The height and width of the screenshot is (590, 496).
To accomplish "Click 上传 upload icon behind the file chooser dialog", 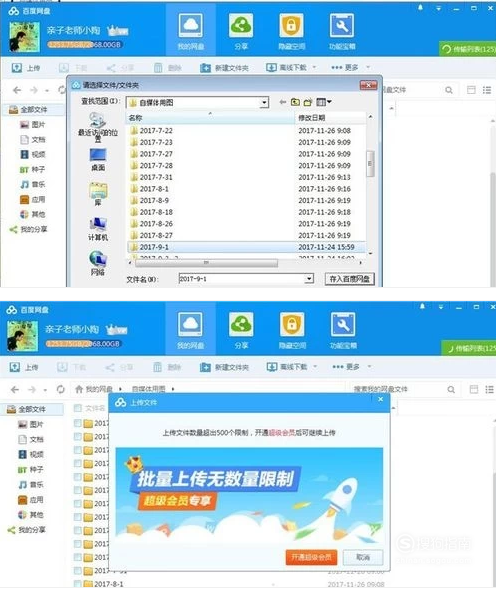I will coord(17,68).
